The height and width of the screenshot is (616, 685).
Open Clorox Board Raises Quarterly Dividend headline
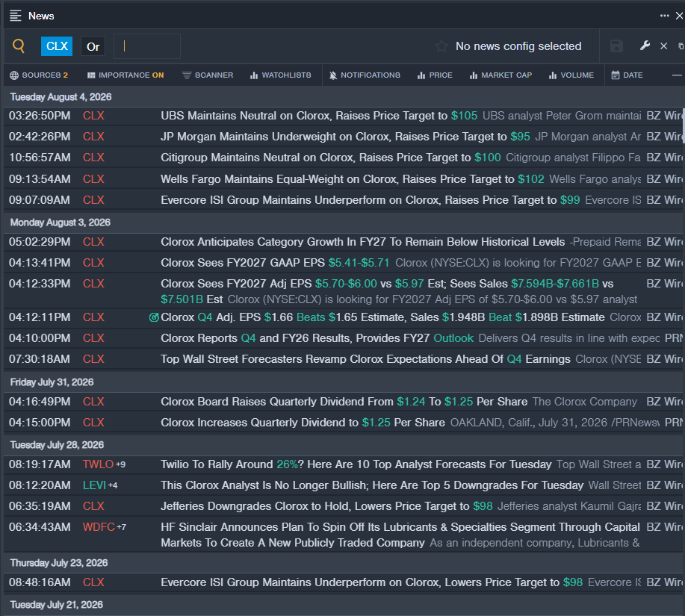click(x=344, y=402)
